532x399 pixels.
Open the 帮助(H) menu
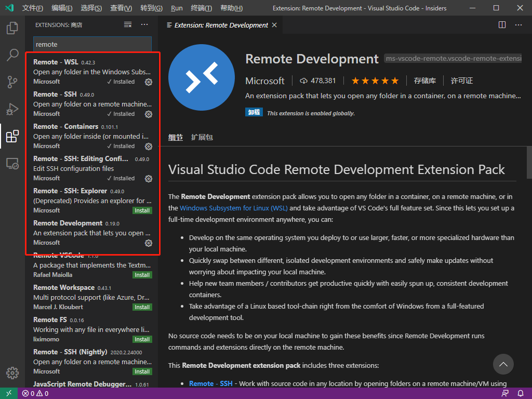point(231,8)
